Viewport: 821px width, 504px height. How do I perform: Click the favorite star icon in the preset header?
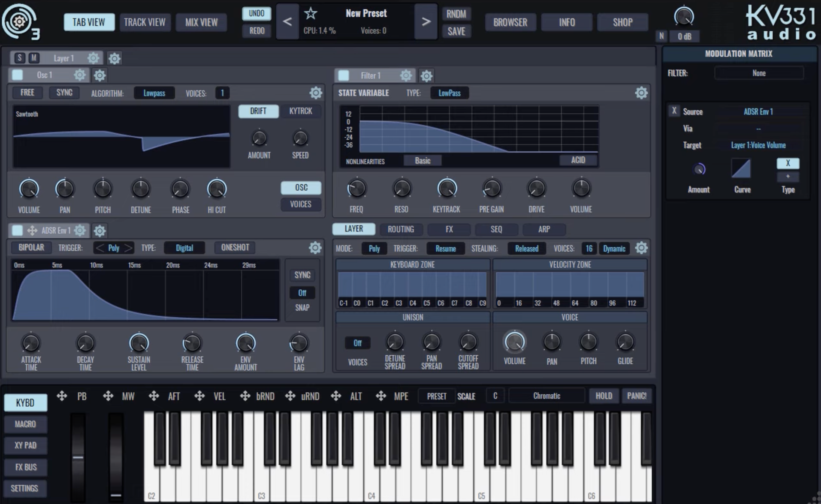click(x=310, y=14)
